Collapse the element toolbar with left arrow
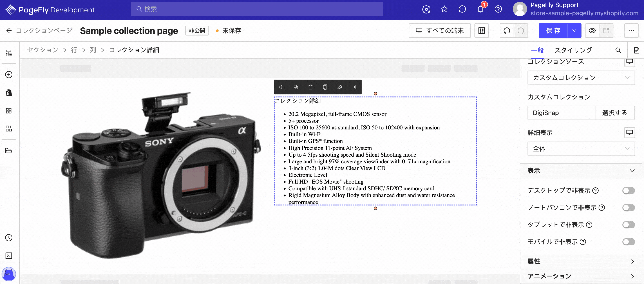Image resolution: width=644 pixels, height=284 pixels. point(355,87)
